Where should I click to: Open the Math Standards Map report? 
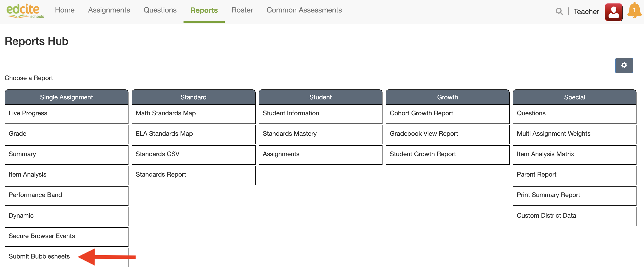tap(165, 113)
